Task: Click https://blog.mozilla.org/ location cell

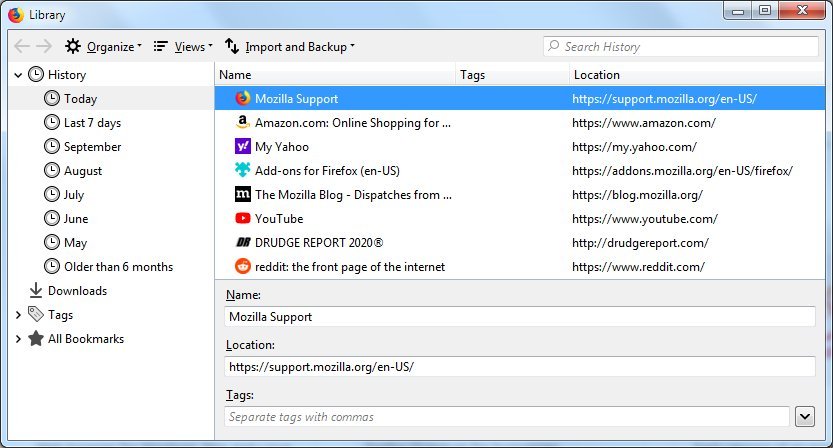Action: 638,195
